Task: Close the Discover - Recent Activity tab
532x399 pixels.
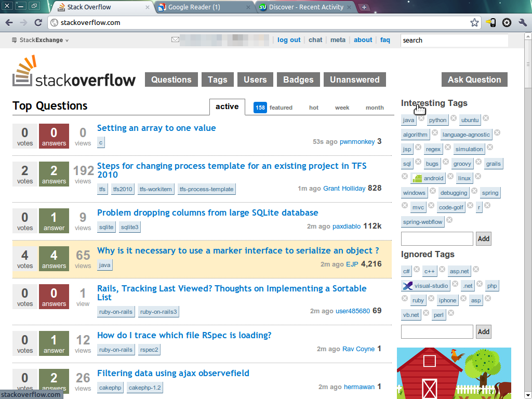Action: coord(349,7)
